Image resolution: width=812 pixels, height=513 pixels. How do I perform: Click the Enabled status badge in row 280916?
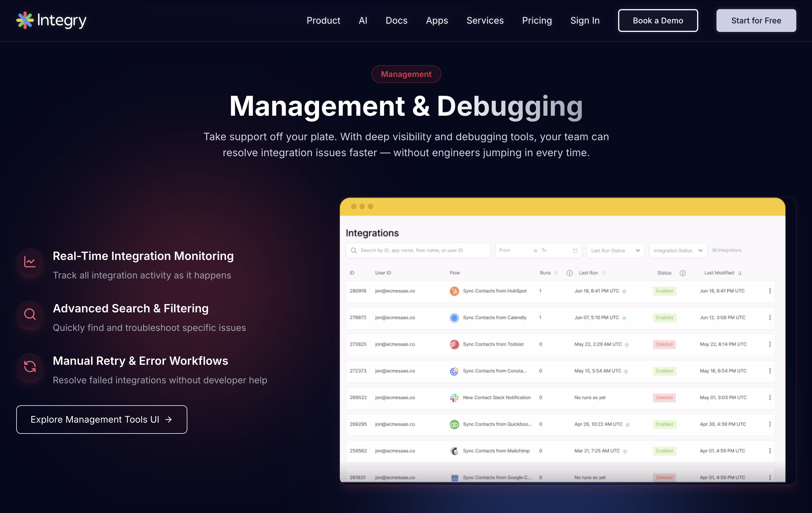point(664,291)
